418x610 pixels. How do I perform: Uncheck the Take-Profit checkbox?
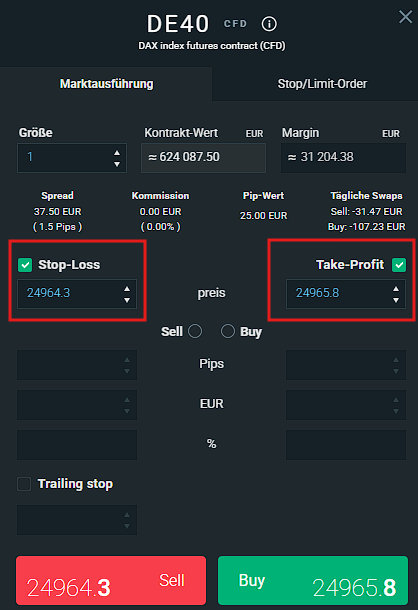[399, 265]
